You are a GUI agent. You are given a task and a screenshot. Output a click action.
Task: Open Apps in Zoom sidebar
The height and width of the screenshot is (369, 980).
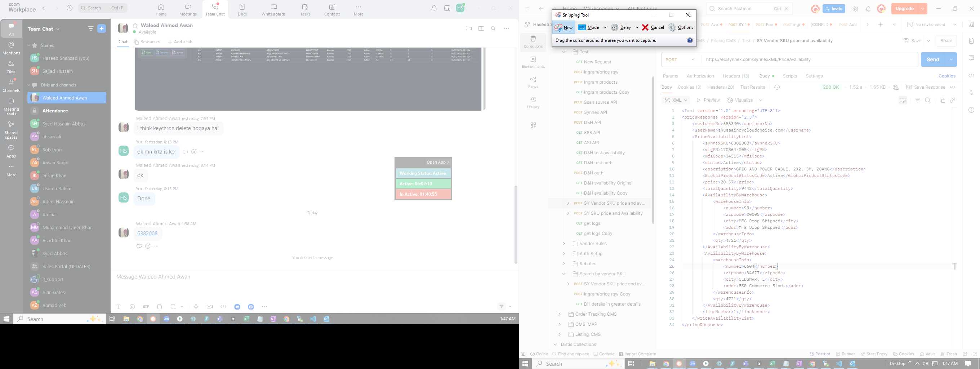tap(12, 151)
